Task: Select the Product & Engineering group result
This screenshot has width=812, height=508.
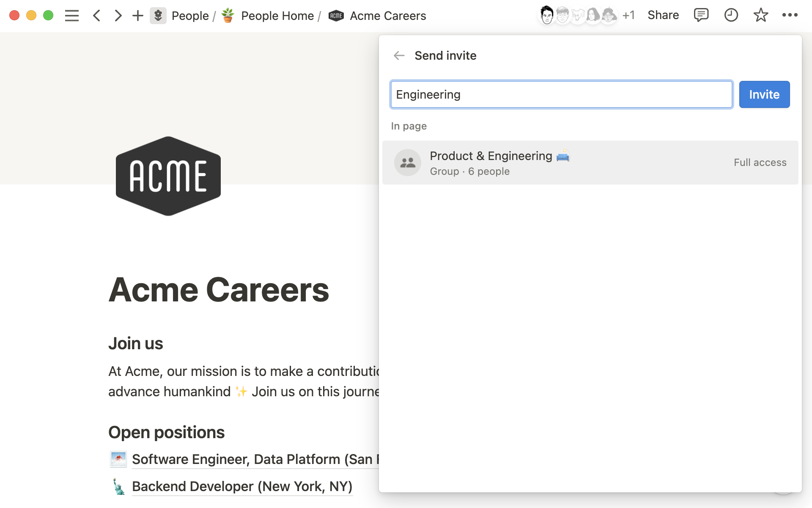Action: pyautogui.click(x=589, y=163)
